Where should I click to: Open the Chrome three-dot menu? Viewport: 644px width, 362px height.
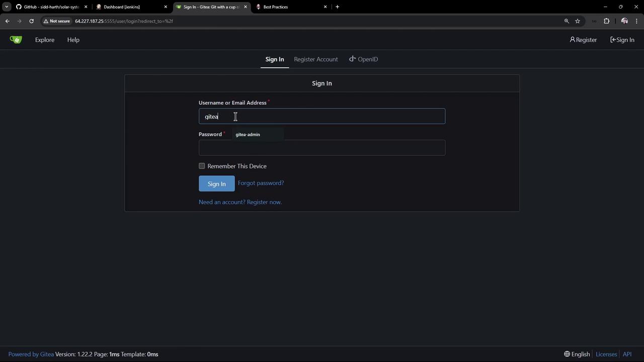pos(637,21)
